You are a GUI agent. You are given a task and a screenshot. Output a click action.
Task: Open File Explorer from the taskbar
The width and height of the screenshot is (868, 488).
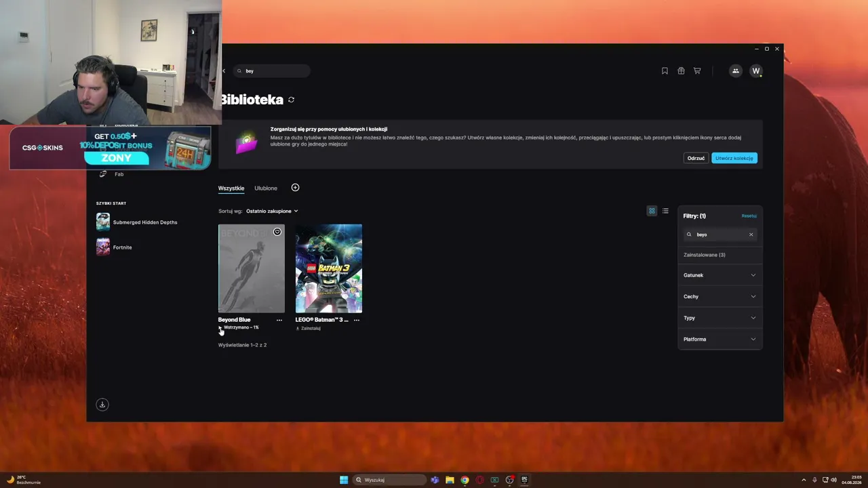tap(450, 480)
